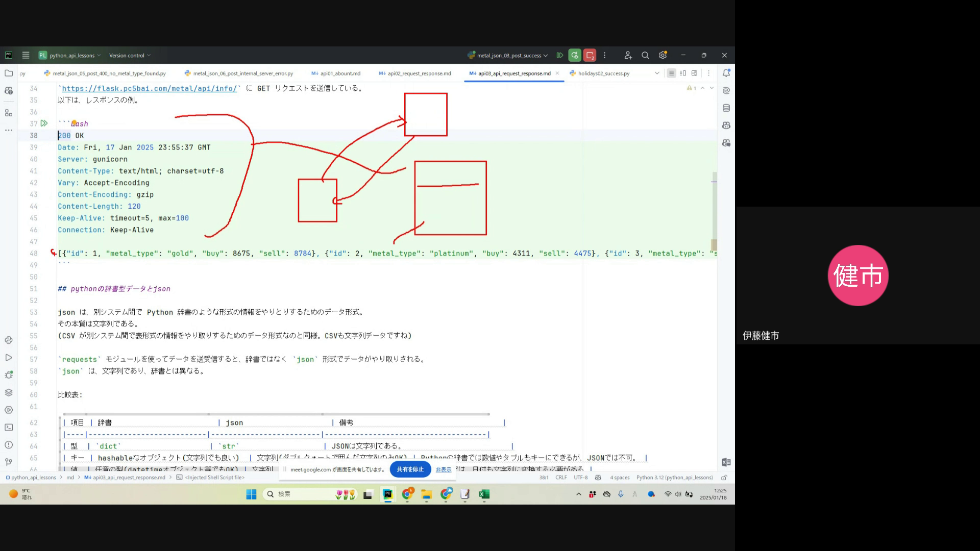Click the 共有を停止 stop sharing button
Viewport: 980px width, 551px height.
[410, 469]
